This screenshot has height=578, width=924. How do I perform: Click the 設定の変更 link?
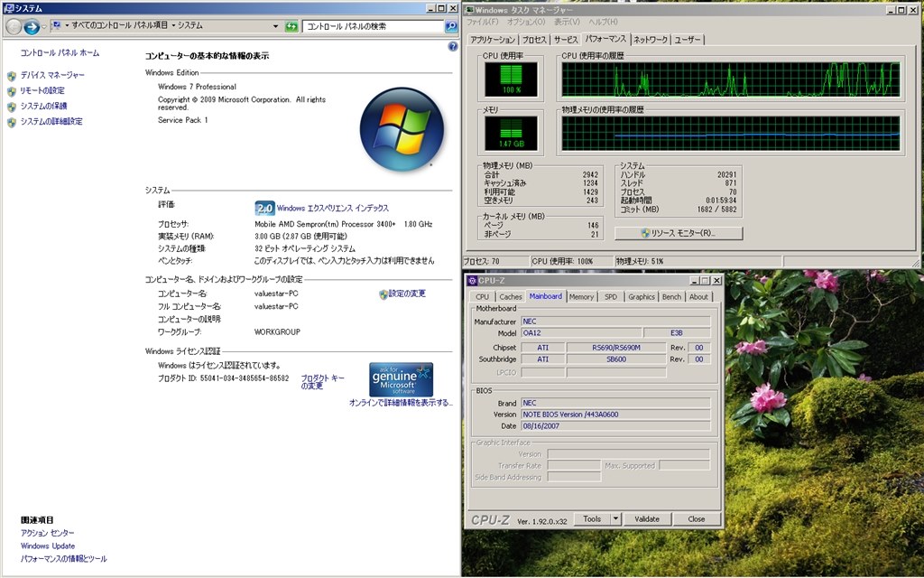click(x=407, y=294)
